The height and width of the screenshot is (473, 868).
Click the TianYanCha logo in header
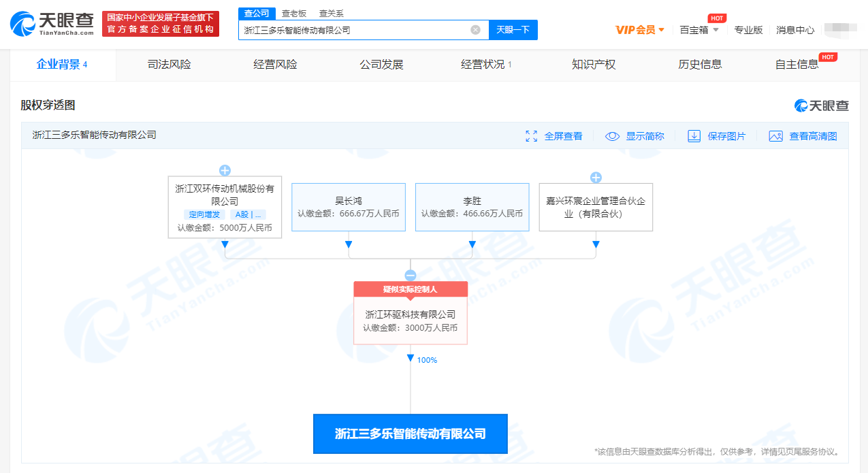[x=52, y=24]
